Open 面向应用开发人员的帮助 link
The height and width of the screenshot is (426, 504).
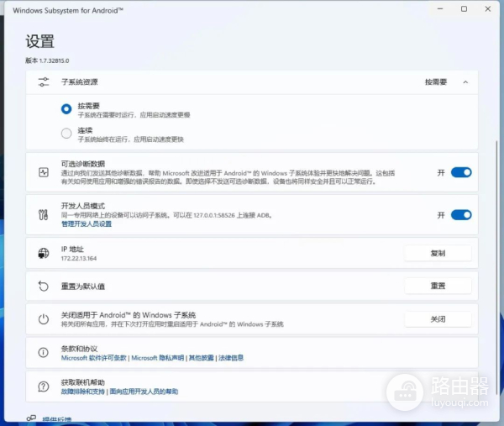pos(144,392)
